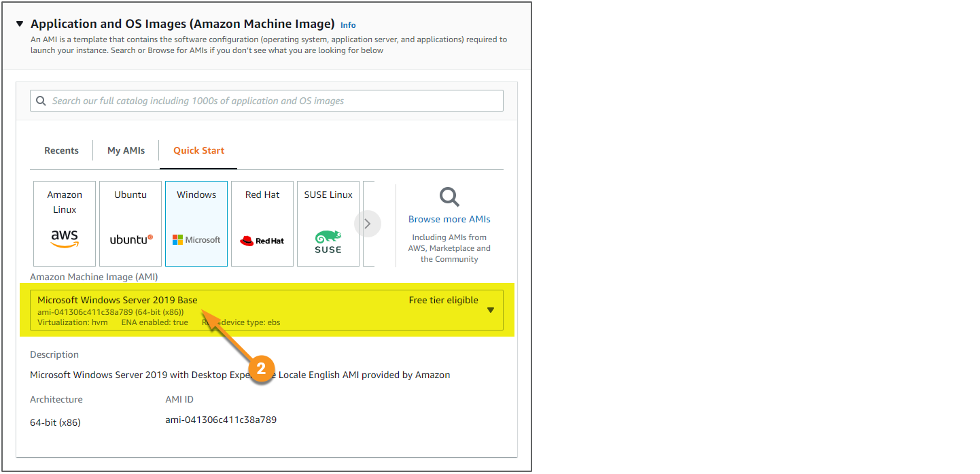Click the Browse more AMIs magnifier icon

point(449,197)
